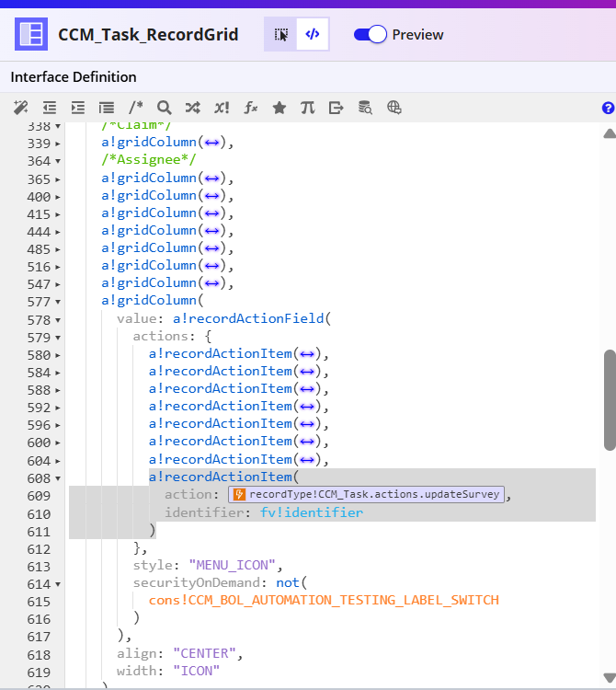Click the not function on line 614
The width and height of the screenshot is (616, 690).
[x=288, y=582]
